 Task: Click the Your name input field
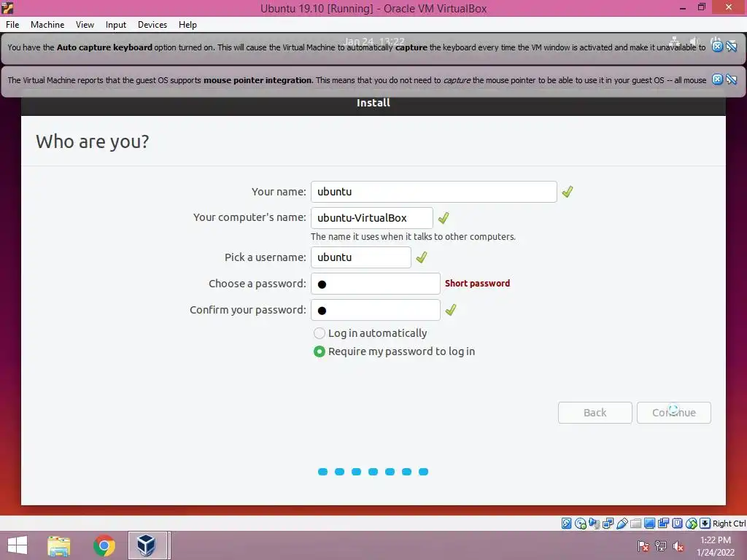tap(433, 192)
